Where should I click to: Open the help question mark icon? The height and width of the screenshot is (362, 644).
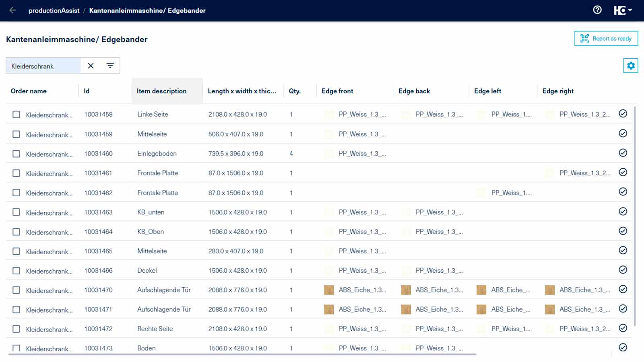(597, 10)
